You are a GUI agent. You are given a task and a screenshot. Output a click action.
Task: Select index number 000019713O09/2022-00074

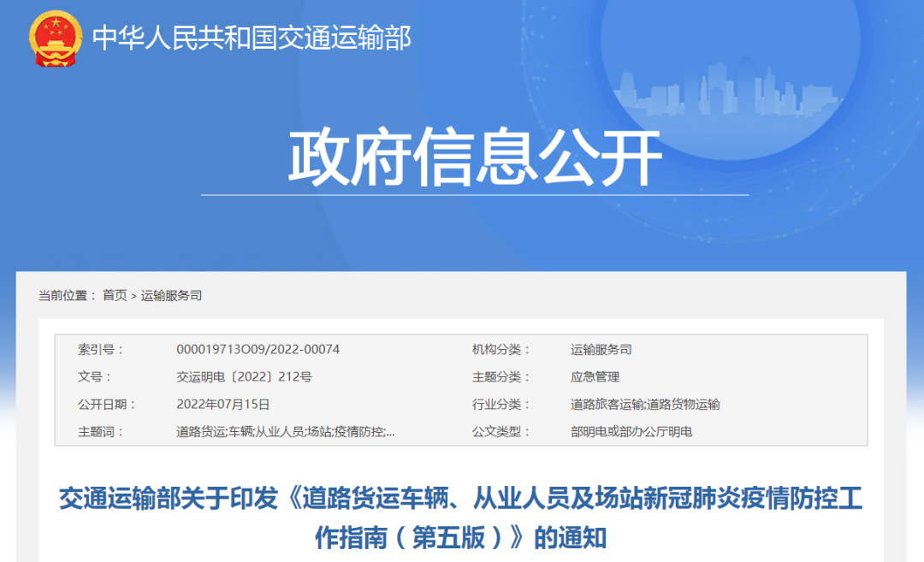[258, 350]
